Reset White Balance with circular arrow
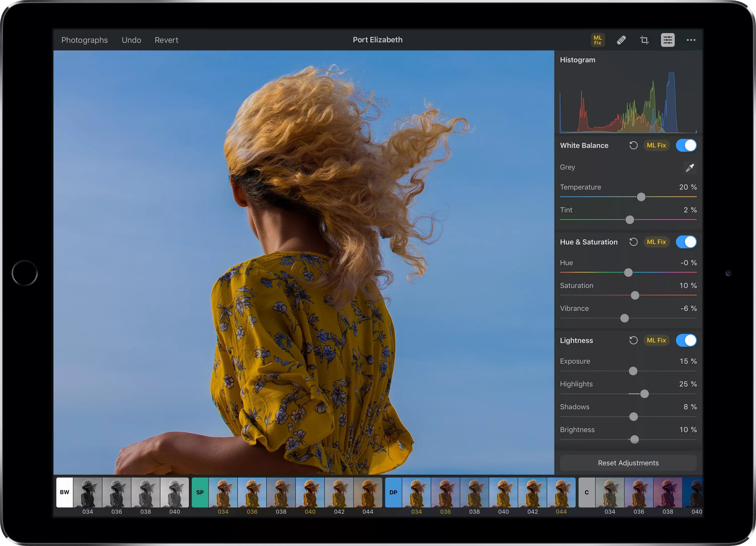Image resolution: width=756 pixels, height=546 pixels. pos(633,146)
